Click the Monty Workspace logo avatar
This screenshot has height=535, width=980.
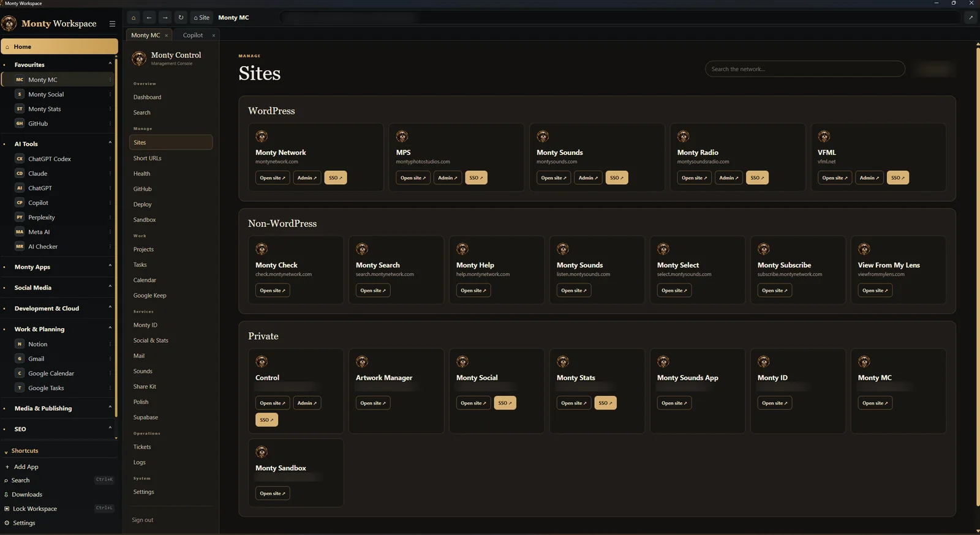pos(9,24)
